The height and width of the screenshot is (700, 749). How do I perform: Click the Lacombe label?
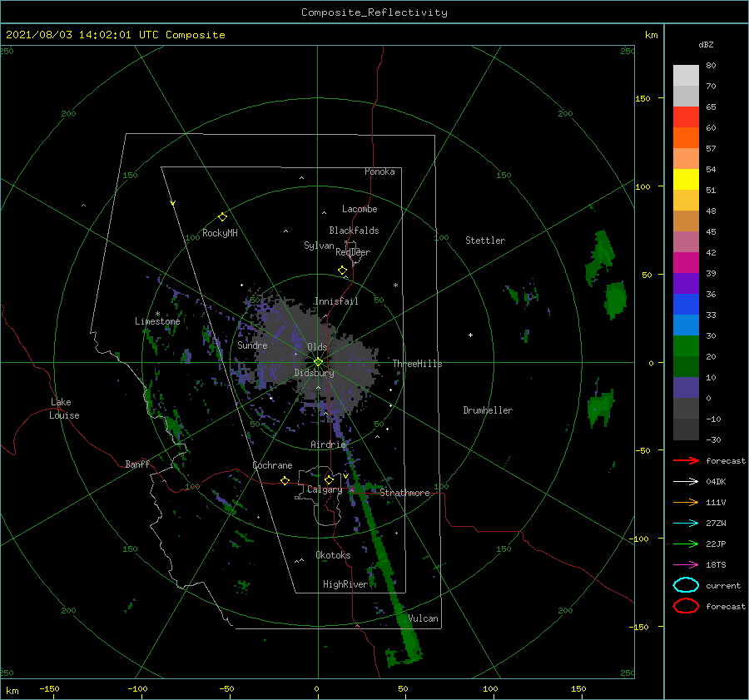(360, 209)
